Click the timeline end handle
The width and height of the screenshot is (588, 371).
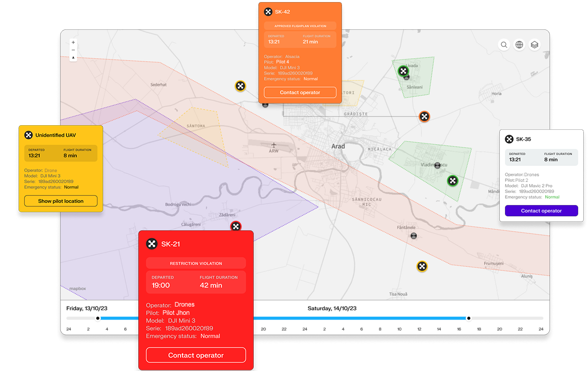click(x=468, y=318)
